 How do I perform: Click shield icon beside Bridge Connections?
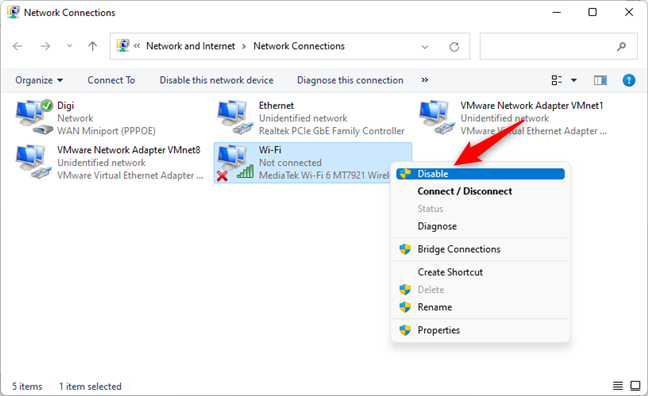(x=405, y=249)
